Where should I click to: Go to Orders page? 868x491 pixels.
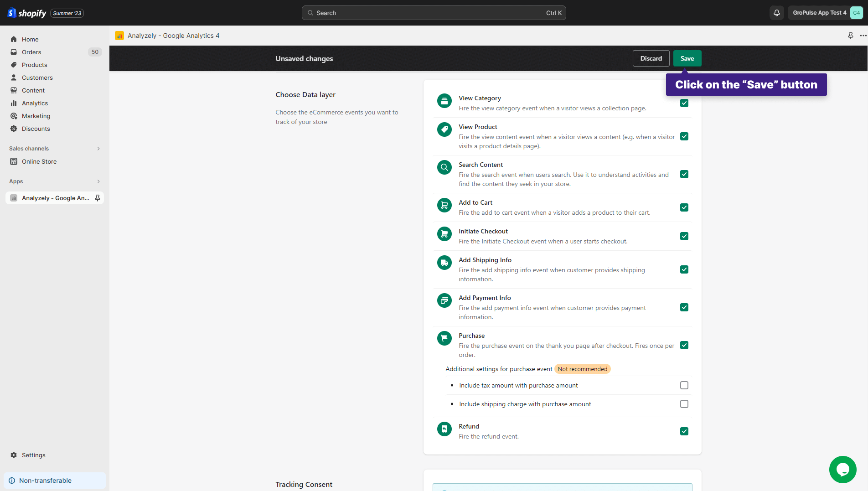55,52
